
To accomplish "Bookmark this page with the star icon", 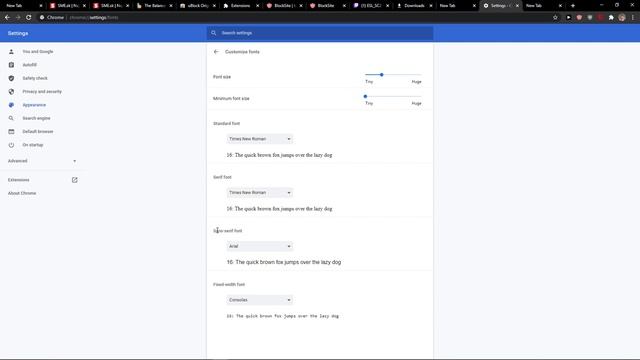I will (555, 18).
